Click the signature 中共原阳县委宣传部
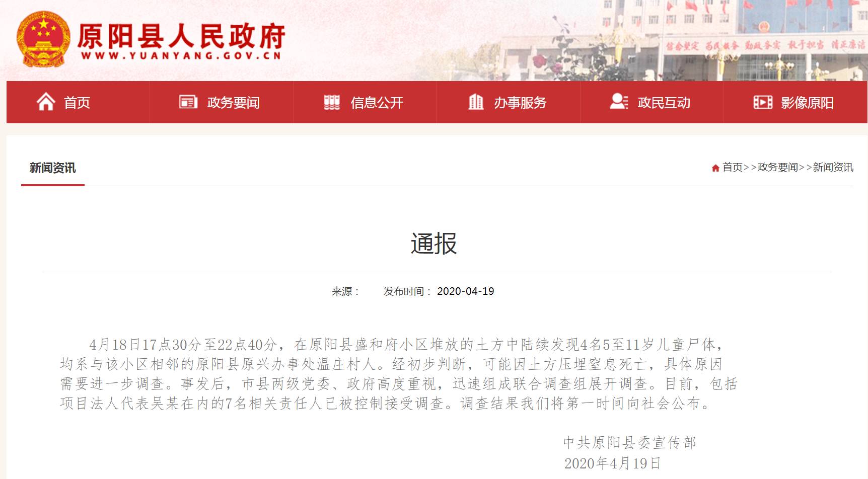868x479 pixels. pyautogui.click(x=630, y=443)
